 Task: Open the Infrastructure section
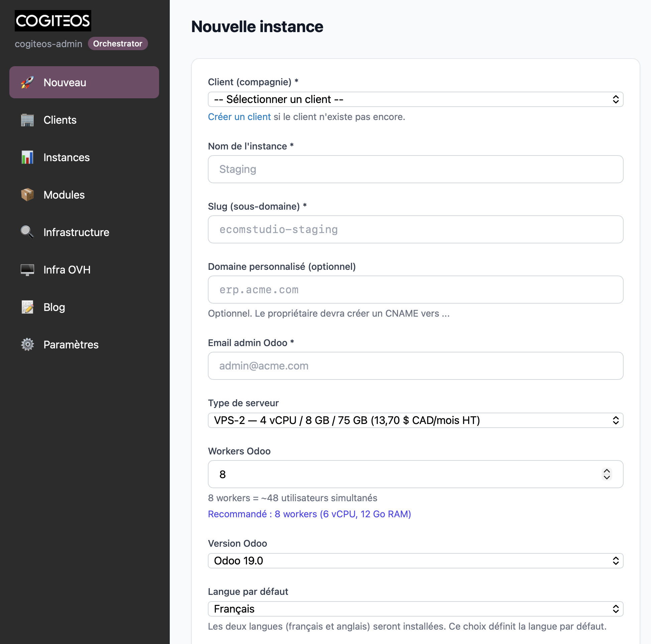(84, 232)
